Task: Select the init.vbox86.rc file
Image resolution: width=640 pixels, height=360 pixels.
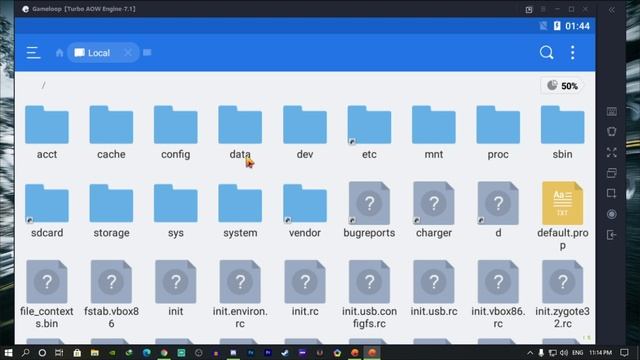Action: 498,295
